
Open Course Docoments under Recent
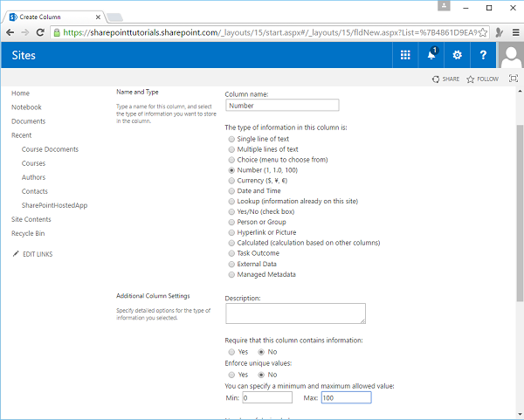point(50,149)
